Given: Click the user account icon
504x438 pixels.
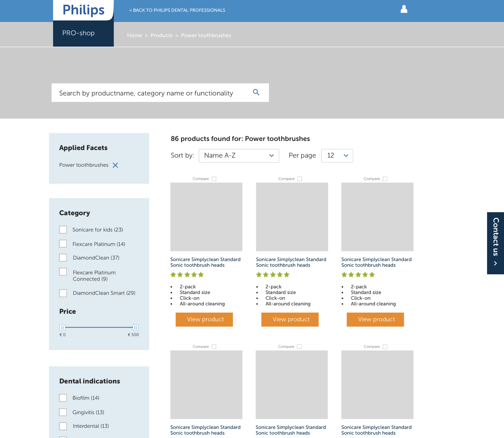Looking at the screenshot, I should 404,9.
